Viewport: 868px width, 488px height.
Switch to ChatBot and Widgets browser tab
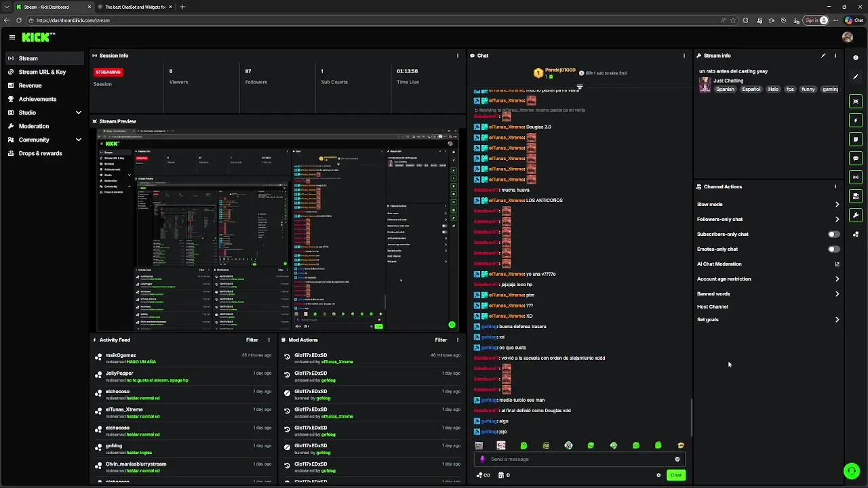coord(134,7)
